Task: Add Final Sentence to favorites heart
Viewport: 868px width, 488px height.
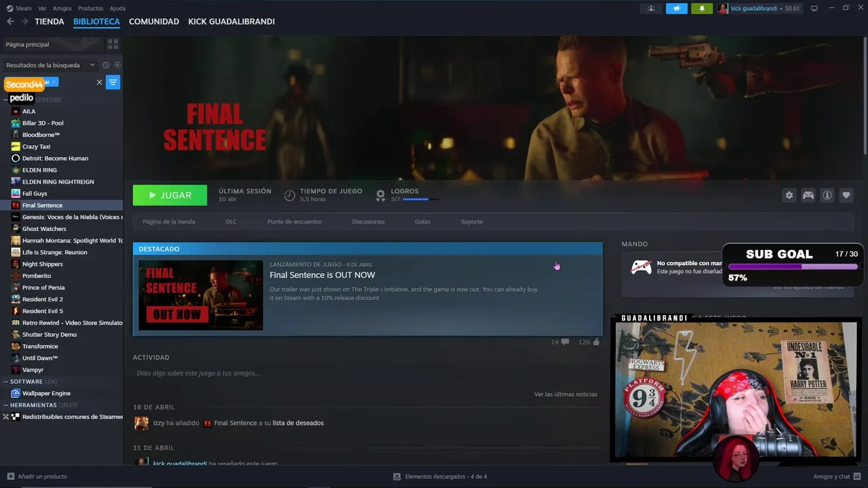Action: [x=846, y=195]
